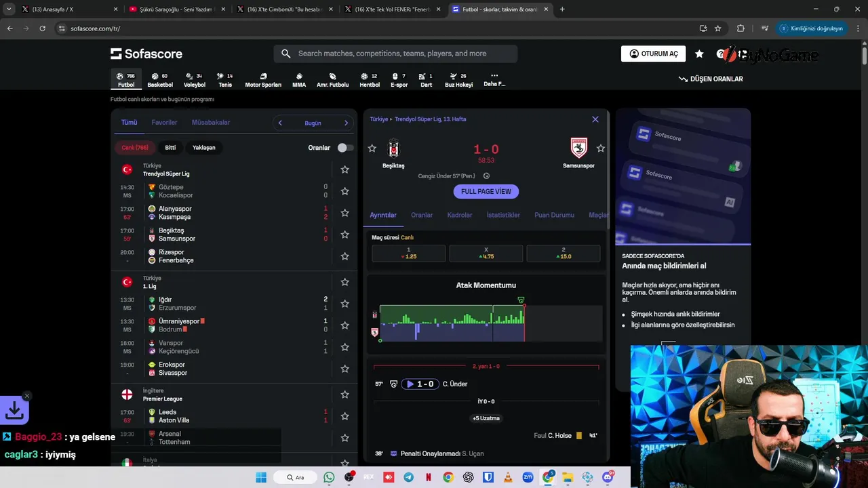The width and height of the screenshot is (868, 488).
Task: Open the browser tab search dropdown
Action: pyautogui.click(x=9, y=9)
